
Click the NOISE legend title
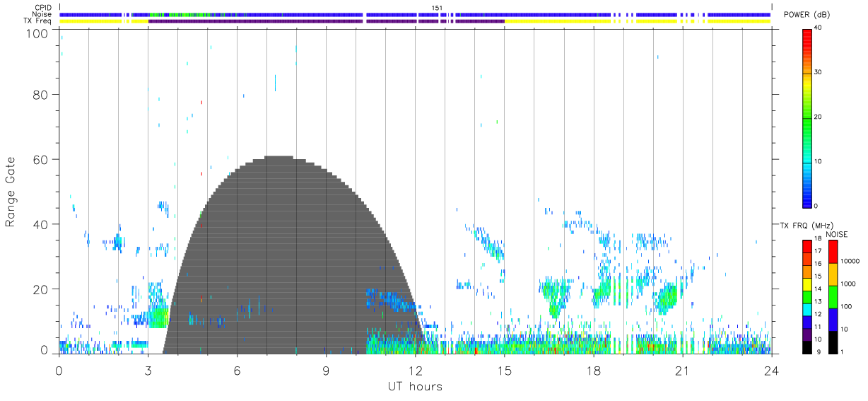click(x=836, y=234)
